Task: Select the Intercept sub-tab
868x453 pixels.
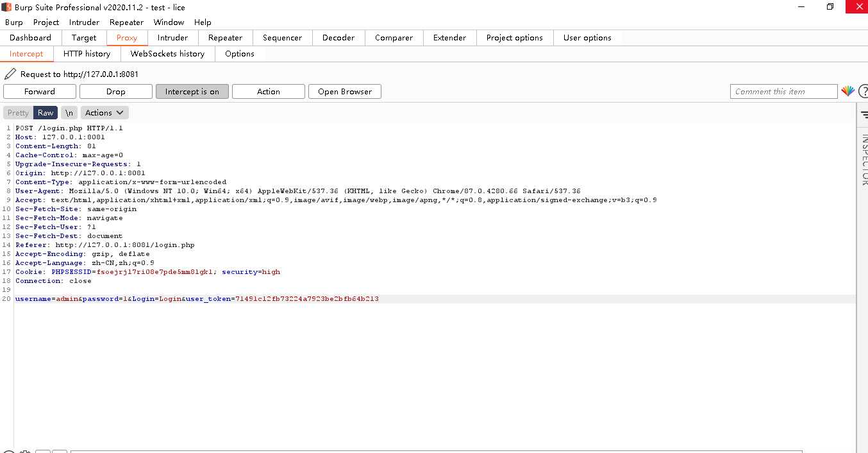Action: point(26,54)
